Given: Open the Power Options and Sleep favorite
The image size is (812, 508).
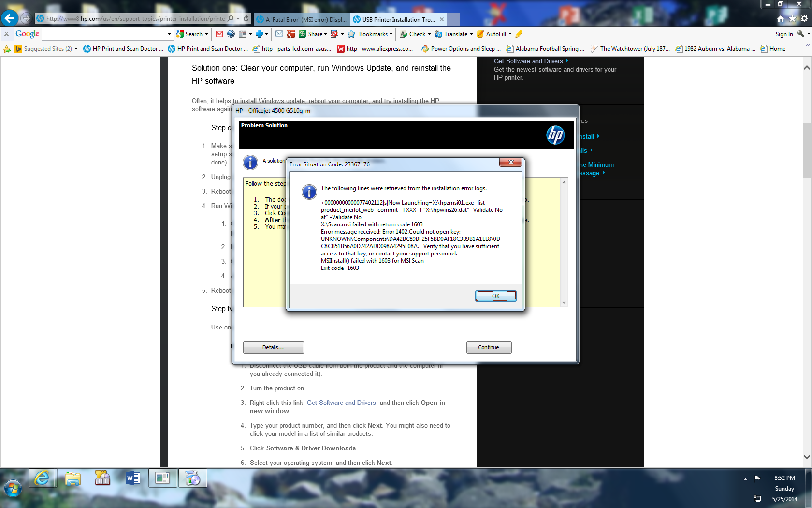Looking at the screenshot, I should point(461,49).
